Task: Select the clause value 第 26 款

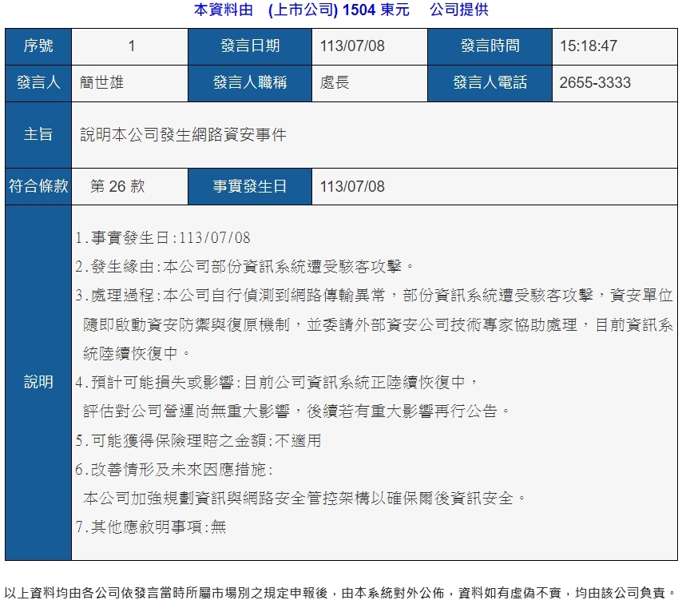Action: coord(117,186)
